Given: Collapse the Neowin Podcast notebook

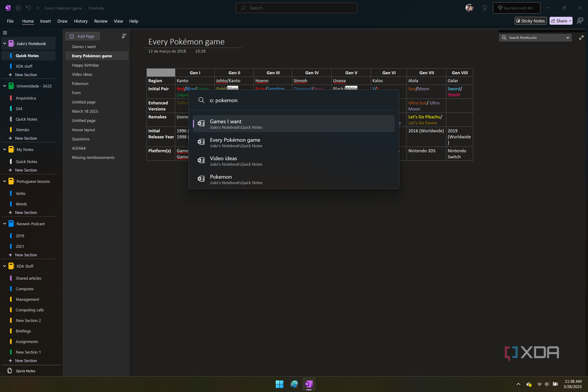Looking at the screenshot, I should point(5,223).
